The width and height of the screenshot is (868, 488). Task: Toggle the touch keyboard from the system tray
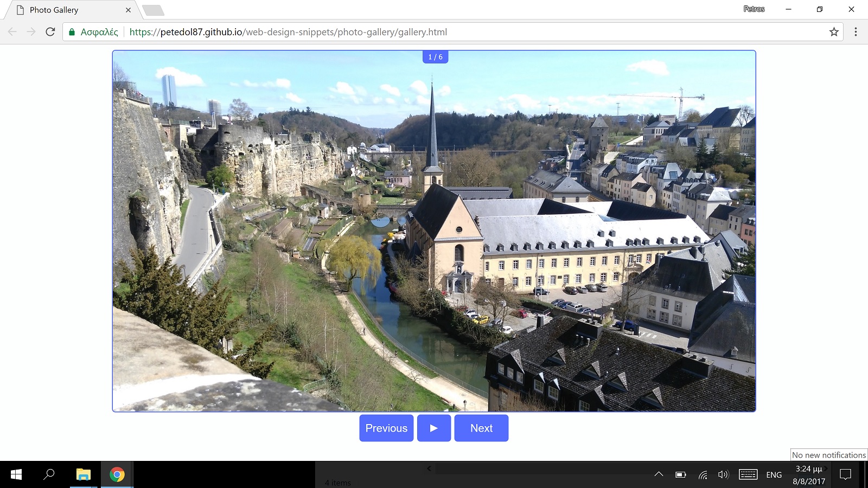click(x=748, y=474)
